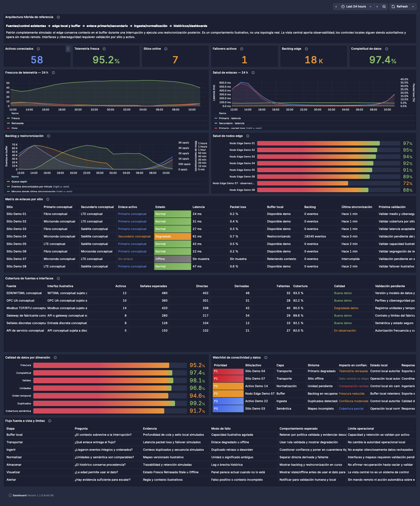
Task: Show info icon for Telemetría fresca
Action: pyautogui.click(x=104, y=49)
